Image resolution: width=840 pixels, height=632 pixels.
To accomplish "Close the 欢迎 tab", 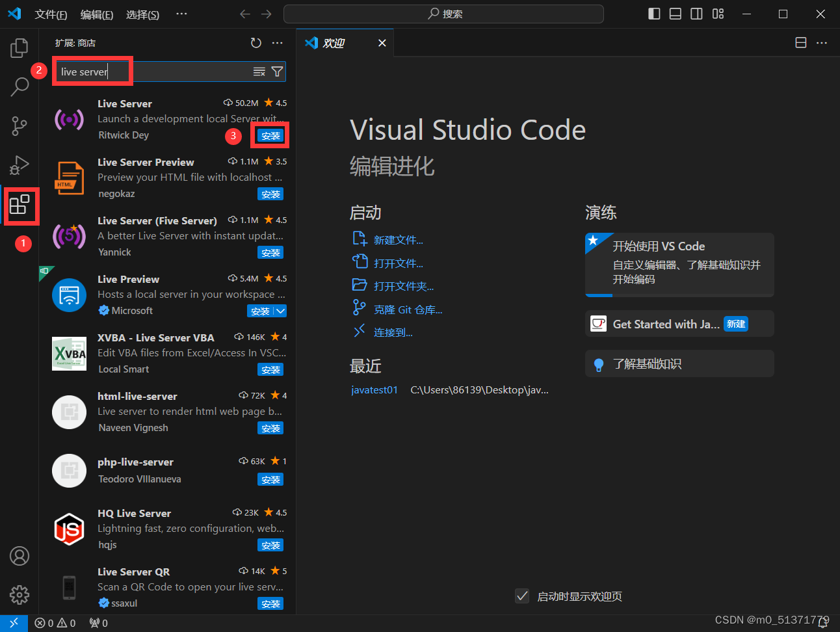I will click(x=382, y=43).
